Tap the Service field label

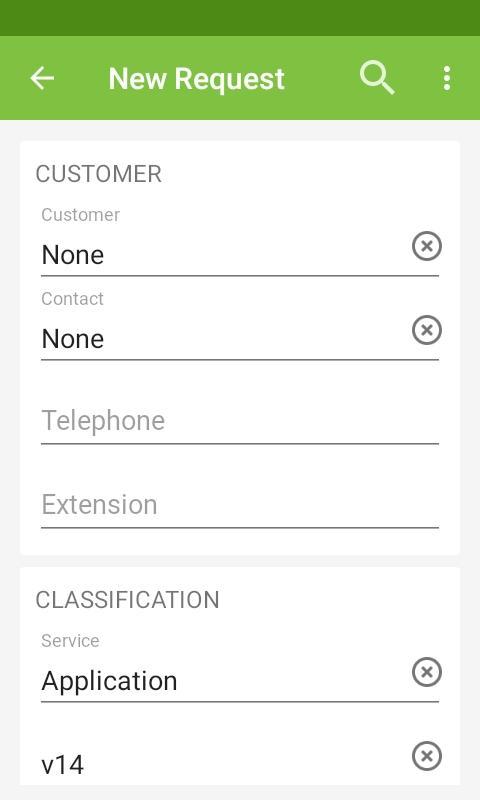click(70, 640)
